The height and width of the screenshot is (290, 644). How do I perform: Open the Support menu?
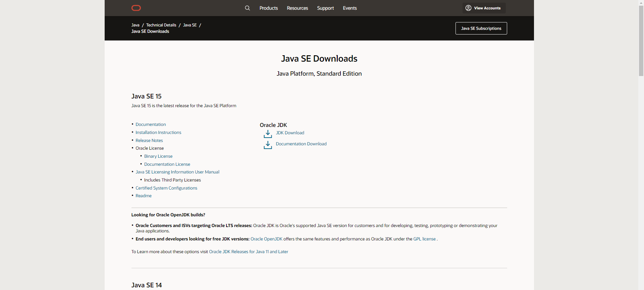pos(325,8)
